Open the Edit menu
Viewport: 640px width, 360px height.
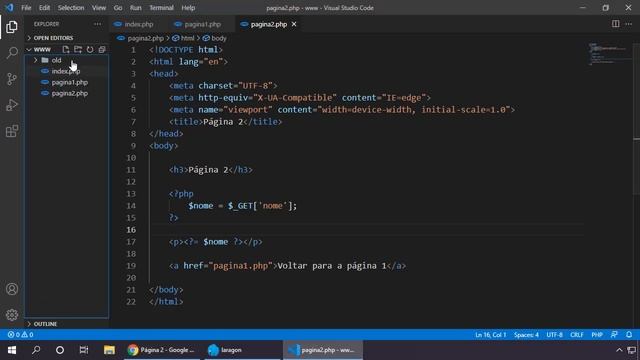(x=44, y=8)
